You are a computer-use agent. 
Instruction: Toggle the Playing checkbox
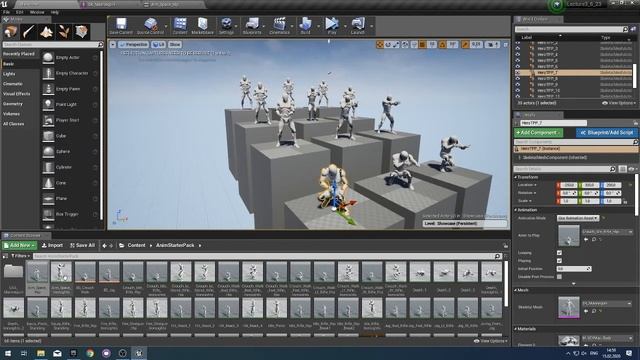559,260
